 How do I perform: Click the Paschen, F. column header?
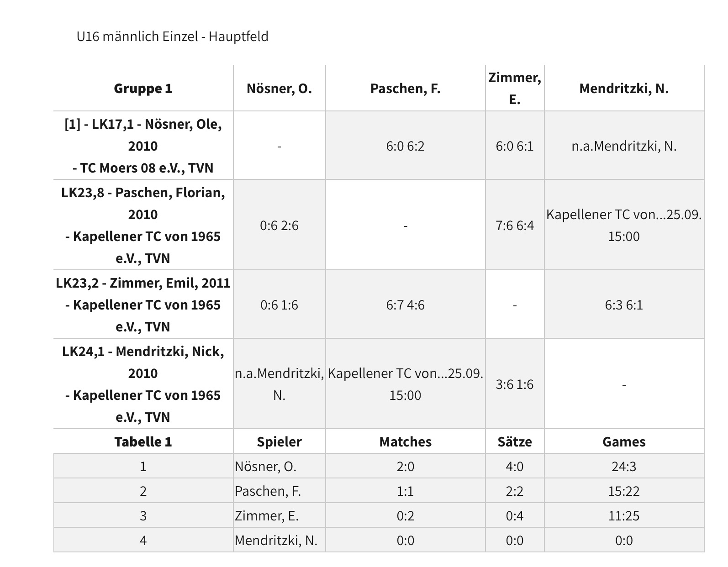pos(405,88)
